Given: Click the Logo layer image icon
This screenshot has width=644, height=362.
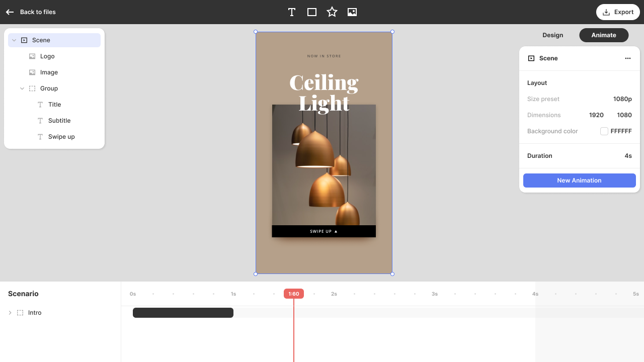Looking at the screenshot, I should 32,56.
